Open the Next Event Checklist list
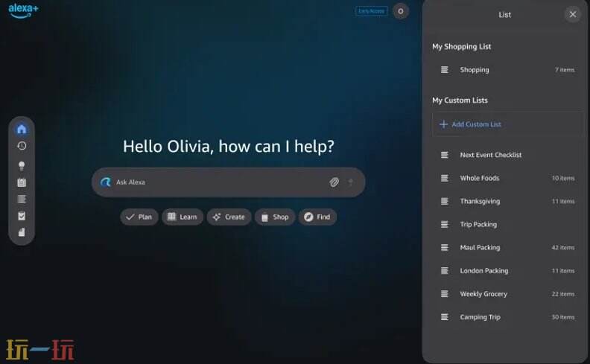This screenshot has height=364, width=590. (x=507, y=155)
